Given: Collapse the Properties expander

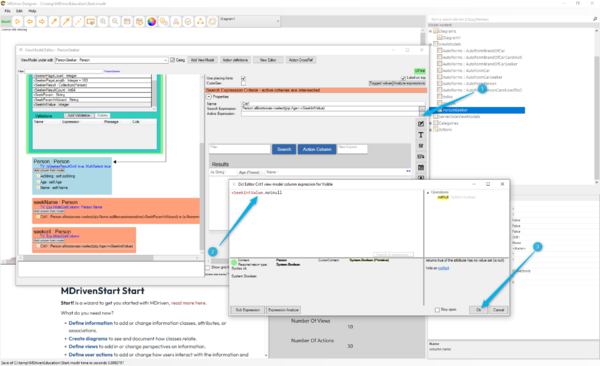Looking at the screenshot, I should point(209,97).
